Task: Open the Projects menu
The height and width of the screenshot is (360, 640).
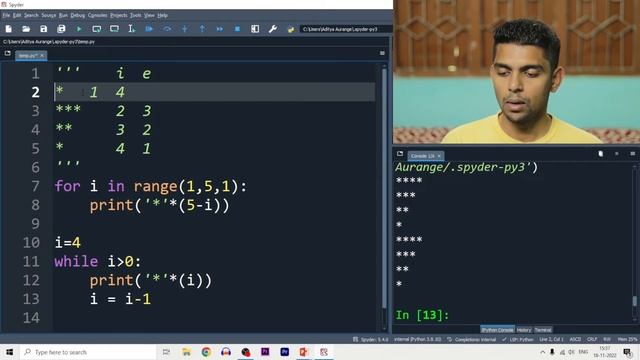Action: click(119, 15)
